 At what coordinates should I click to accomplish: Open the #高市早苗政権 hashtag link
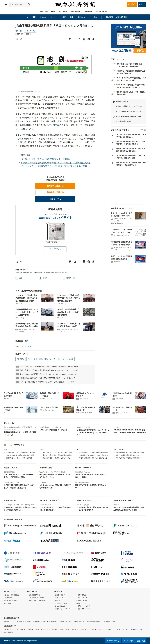point(121,17)
